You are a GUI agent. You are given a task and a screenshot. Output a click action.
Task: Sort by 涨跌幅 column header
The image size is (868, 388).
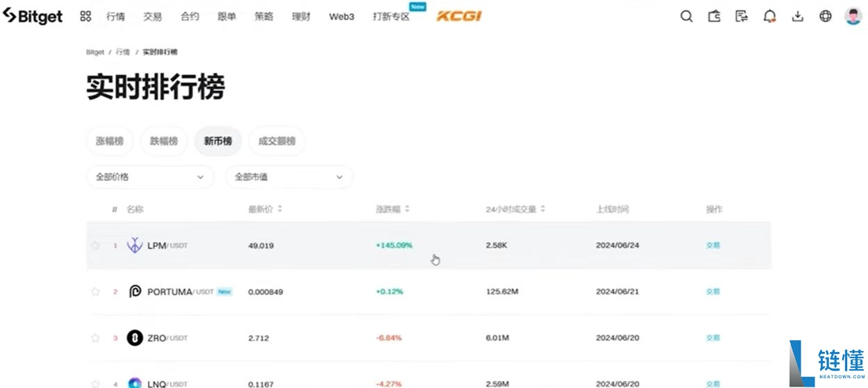click(x=393, y=209)
